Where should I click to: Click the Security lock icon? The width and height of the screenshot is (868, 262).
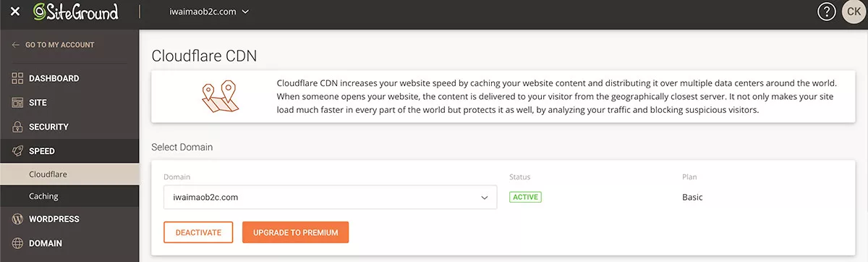(x=17, y=127)
